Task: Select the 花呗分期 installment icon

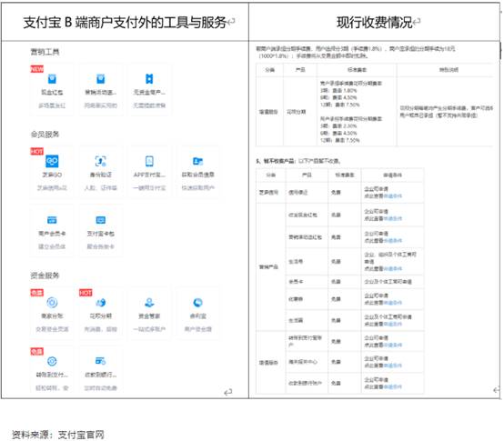Action: point(101,303)
